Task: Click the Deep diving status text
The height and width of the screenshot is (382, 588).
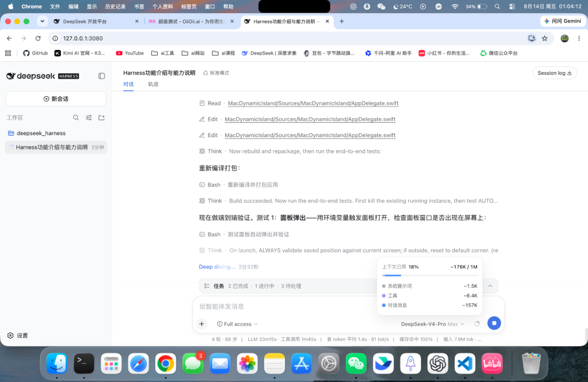Action: [x=217, y=267]
